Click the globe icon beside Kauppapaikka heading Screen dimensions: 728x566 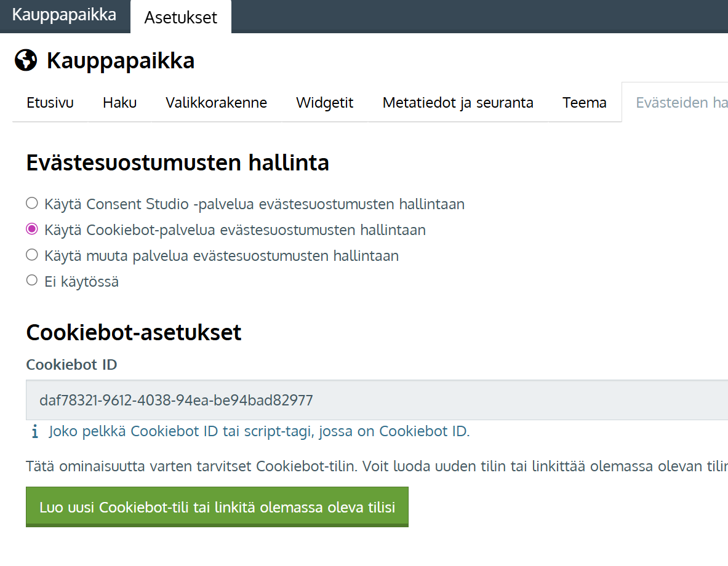pos(26,60)
